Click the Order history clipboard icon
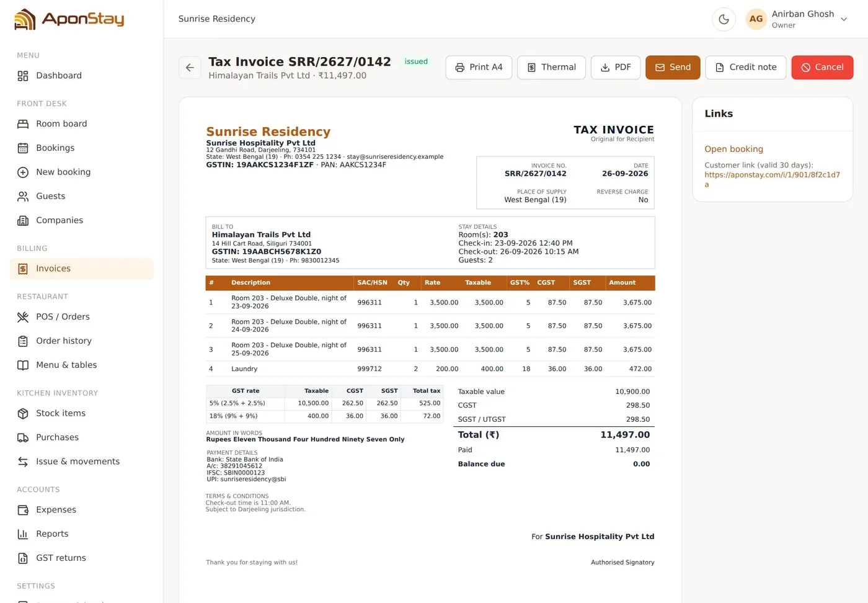Viewport: 868px width, 603px height. (23, 341)
